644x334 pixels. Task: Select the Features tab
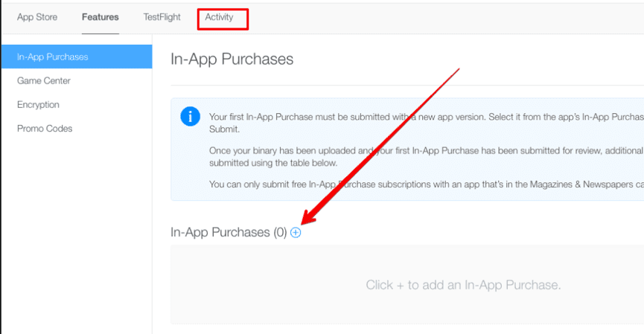click(x=101, y=17)
